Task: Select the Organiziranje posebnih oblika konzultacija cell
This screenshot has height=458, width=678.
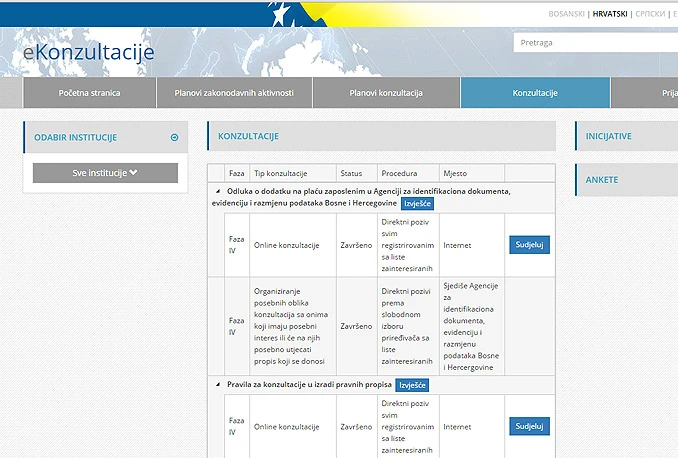Action: coord(293,326)
